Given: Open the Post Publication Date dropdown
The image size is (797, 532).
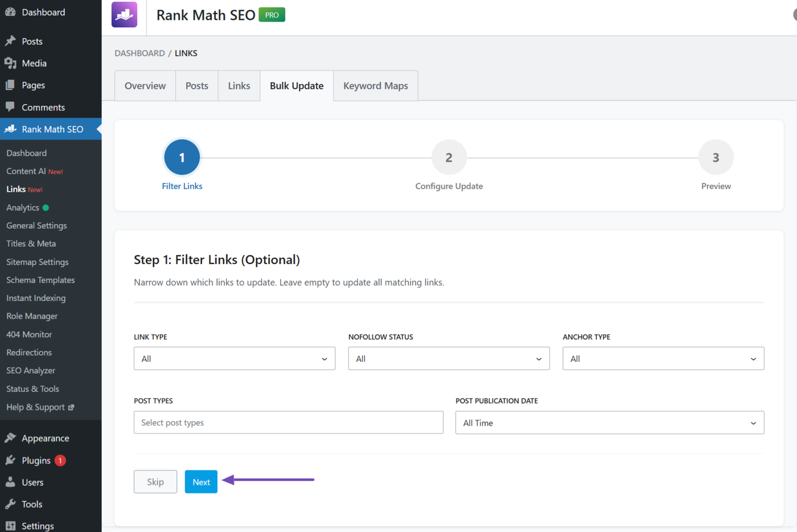Looking at the screenshot, I should point(609,423).
